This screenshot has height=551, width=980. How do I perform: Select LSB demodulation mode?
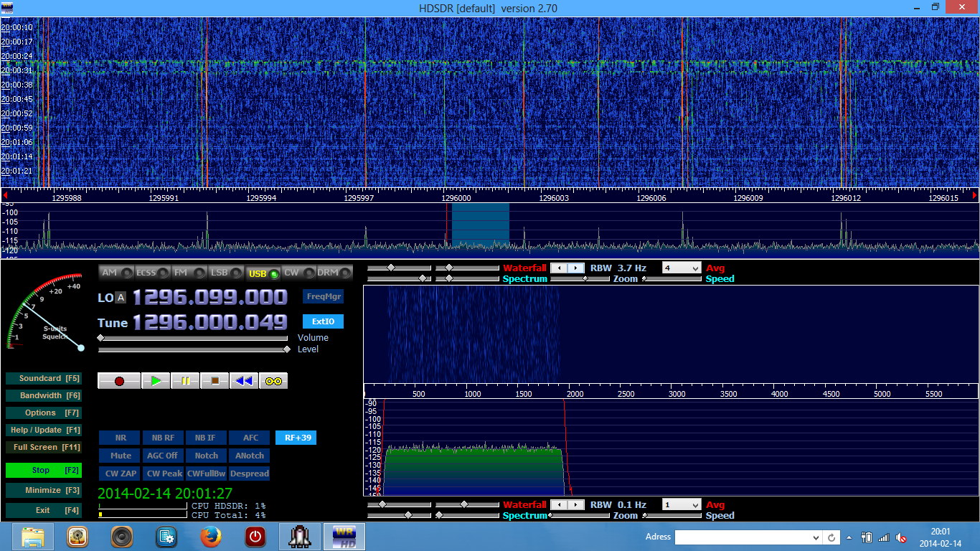tap(226, 273)
